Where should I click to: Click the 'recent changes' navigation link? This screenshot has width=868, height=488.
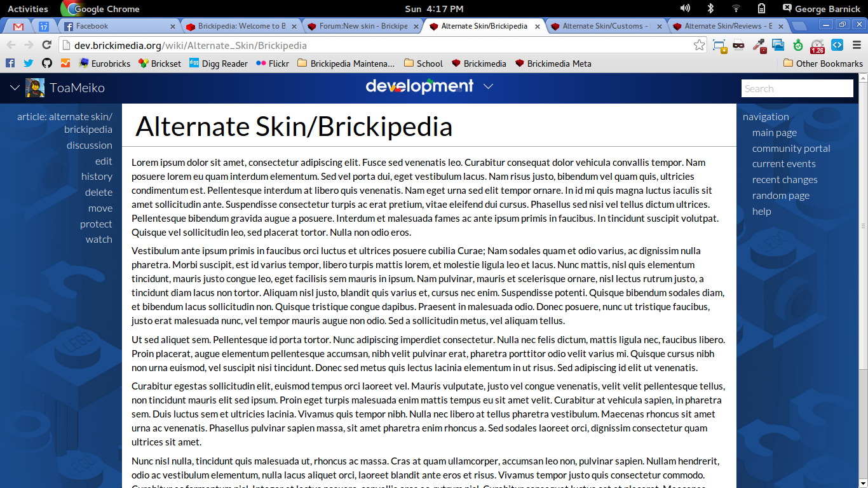(x=785, y=180)
